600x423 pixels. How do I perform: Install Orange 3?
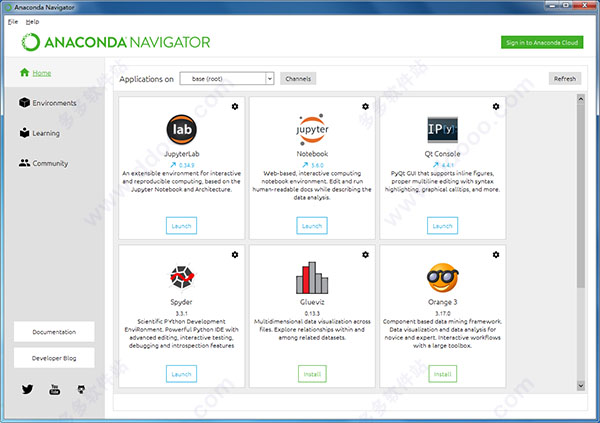pos(443,374)
